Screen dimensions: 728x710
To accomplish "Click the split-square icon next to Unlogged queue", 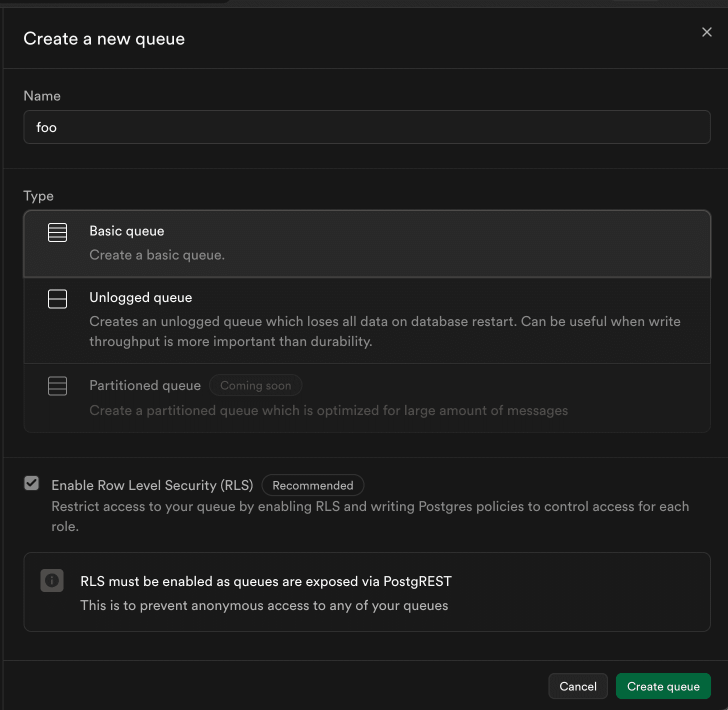I will tap(57, 299).
